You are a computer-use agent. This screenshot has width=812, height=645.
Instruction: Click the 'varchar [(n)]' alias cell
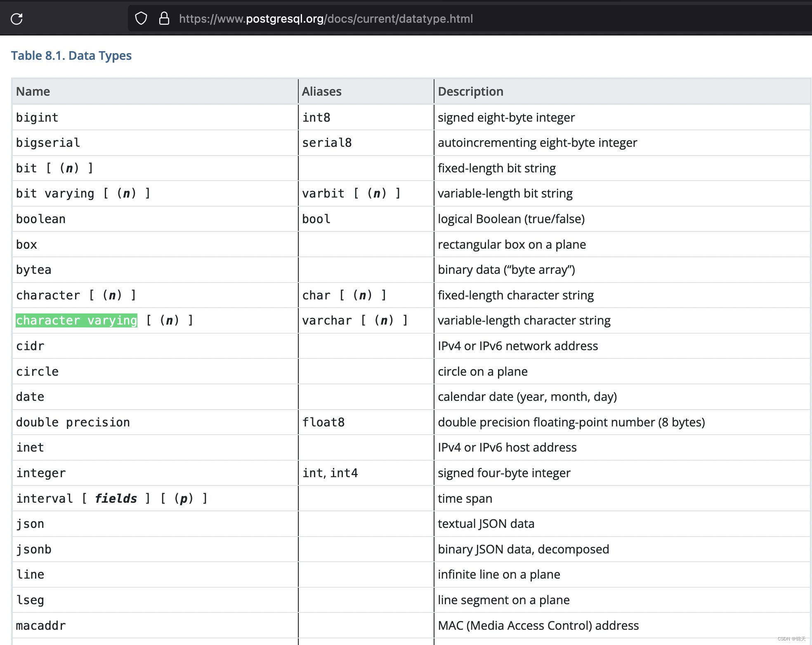point(355,320)
